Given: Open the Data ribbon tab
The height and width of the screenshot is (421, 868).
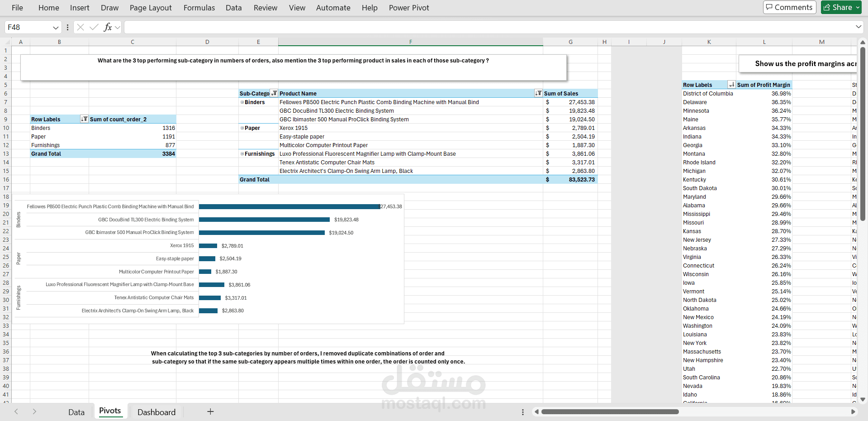Looking at the screenshot, I should (233, 8).
